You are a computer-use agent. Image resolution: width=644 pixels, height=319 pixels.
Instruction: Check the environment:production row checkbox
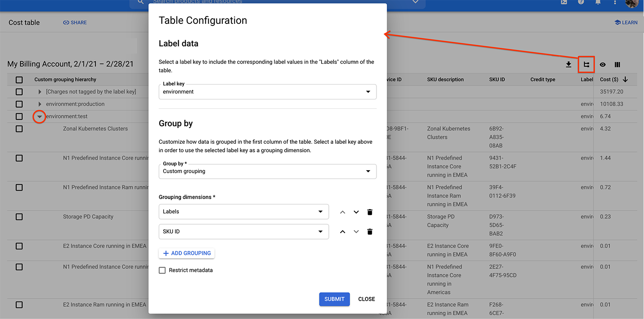pyautogui.click(x=19, y=104)
